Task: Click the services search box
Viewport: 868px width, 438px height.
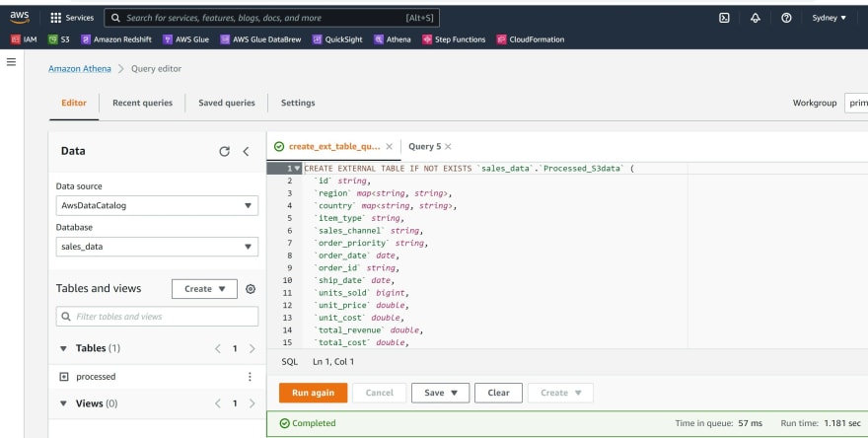Action: tap(272, 18)
